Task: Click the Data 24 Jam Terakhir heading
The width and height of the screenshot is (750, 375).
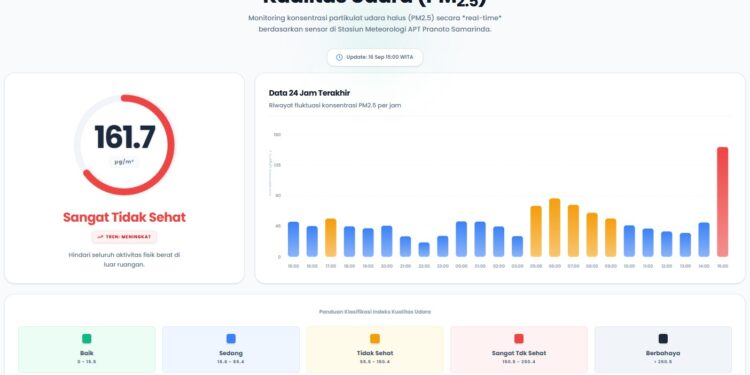Action: click(309, 93)
